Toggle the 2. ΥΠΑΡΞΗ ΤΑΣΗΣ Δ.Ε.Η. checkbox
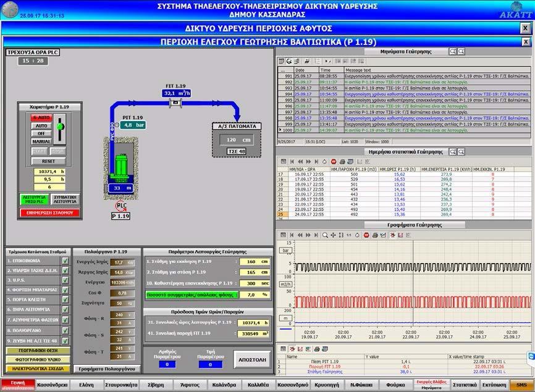This screenshot has width=535, height=392. tap(65, 270)
